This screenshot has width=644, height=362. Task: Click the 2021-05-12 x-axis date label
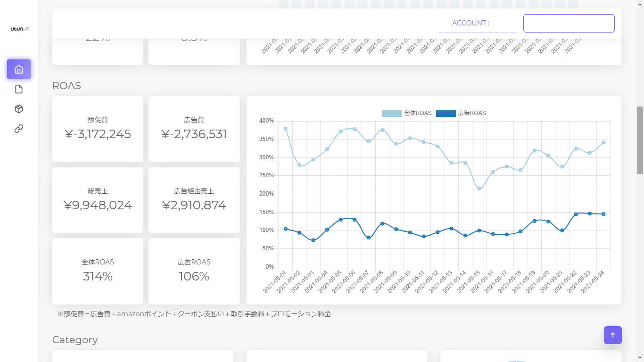[427, 282]
